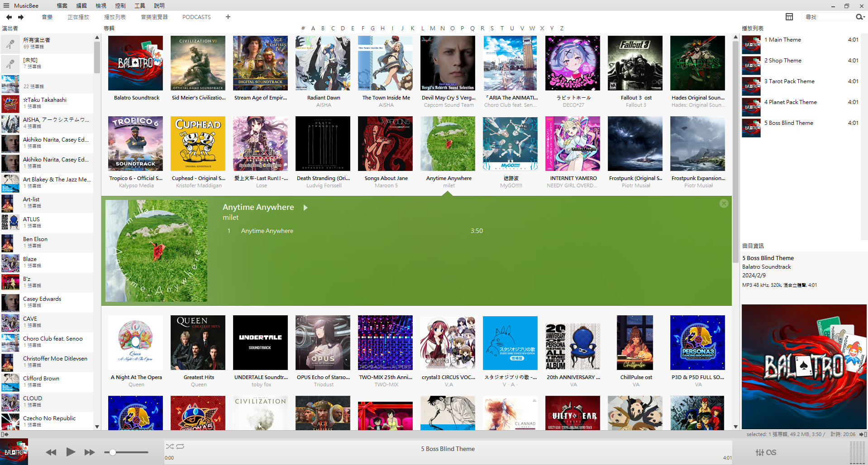
Task: Open the equalizer sliders icon
Action: pos(760,452)
